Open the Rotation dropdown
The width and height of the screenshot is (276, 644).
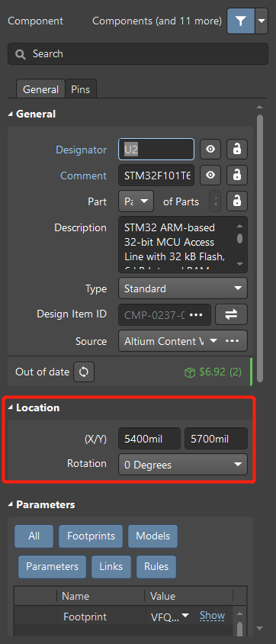[x=183, y=465]
